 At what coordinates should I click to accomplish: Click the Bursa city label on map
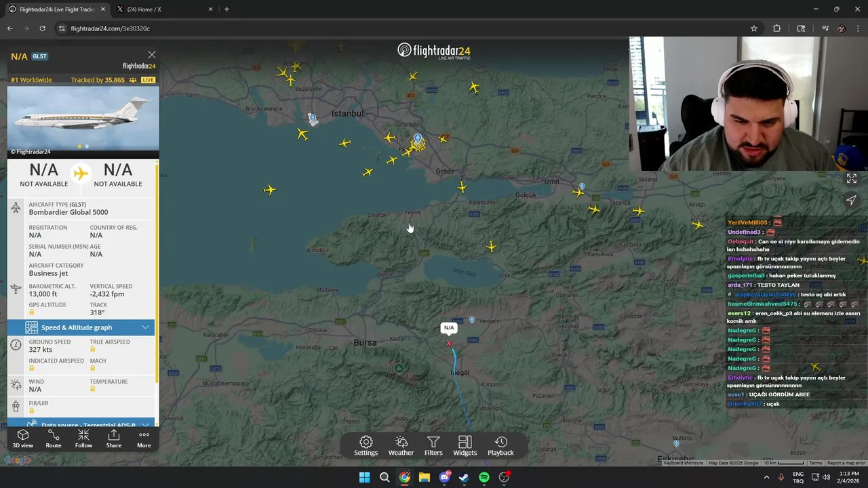tap(365, 342)
